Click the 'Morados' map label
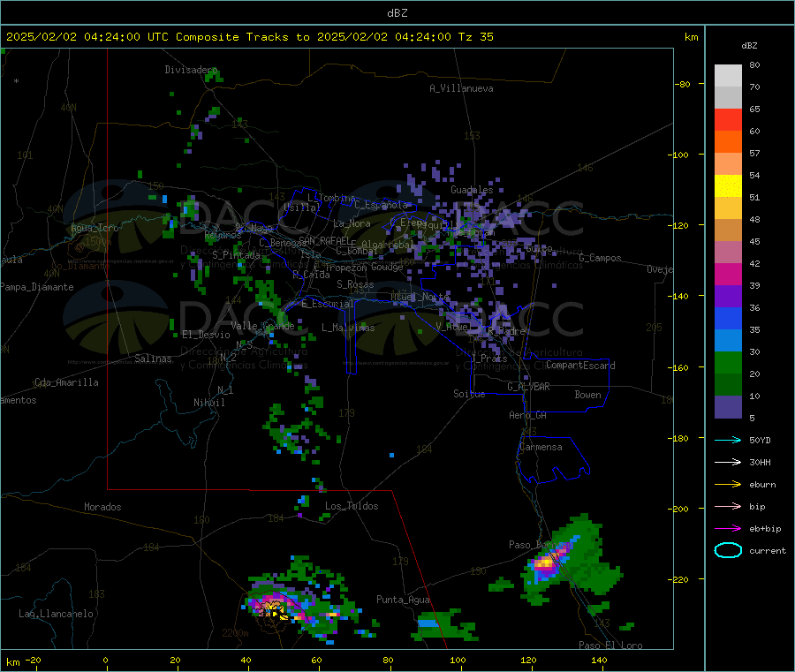 click(102, 507)
